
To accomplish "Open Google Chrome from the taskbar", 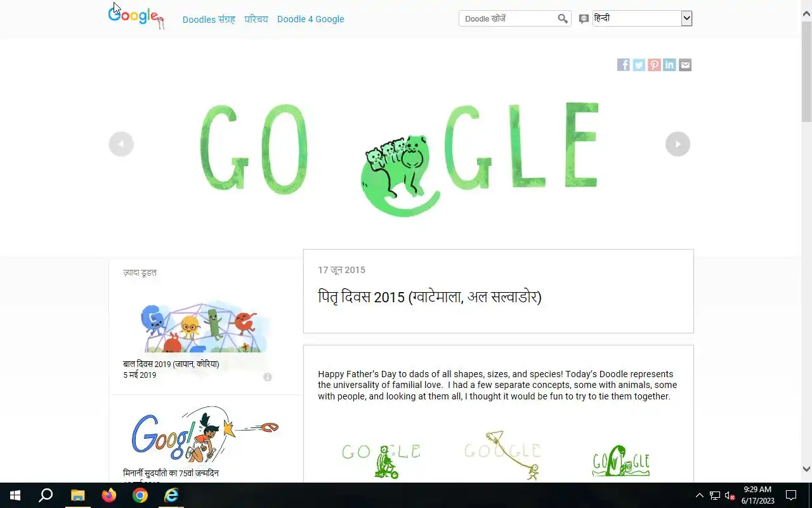I will [140, 495].
